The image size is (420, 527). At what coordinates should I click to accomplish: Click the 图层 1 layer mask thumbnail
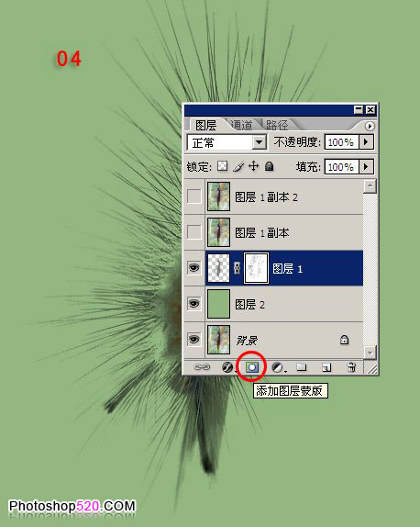click(x=256, y=268)
